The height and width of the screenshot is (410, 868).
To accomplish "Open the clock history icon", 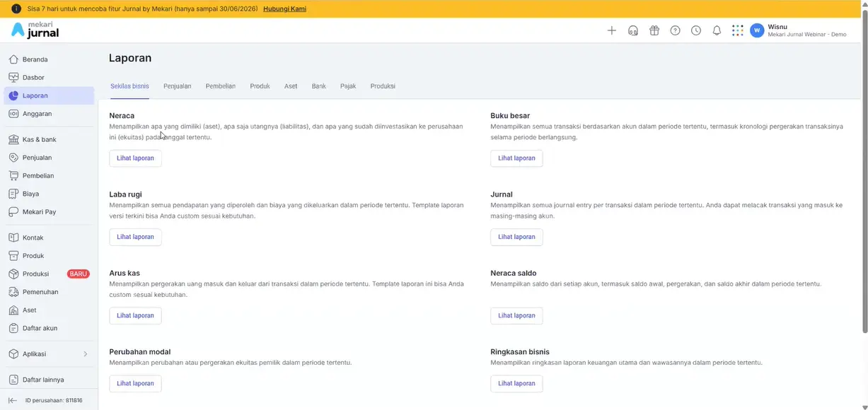I will [x=696, y=30].
